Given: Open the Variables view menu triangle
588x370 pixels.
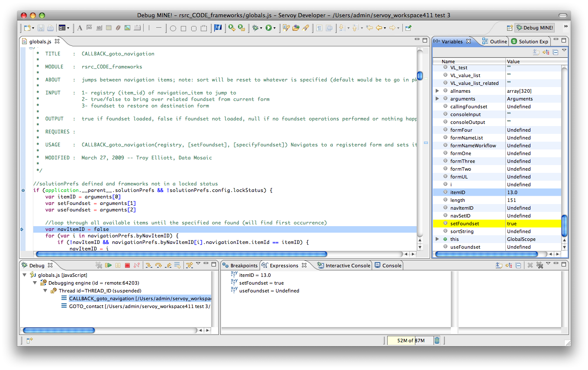Looking at the screenshot, I should [x=564, y=51].
